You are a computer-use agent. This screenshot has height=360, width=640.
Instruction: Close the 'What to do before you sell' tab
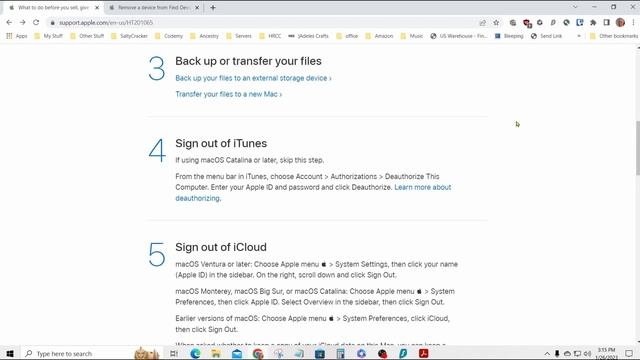click(x=97, y=8)
